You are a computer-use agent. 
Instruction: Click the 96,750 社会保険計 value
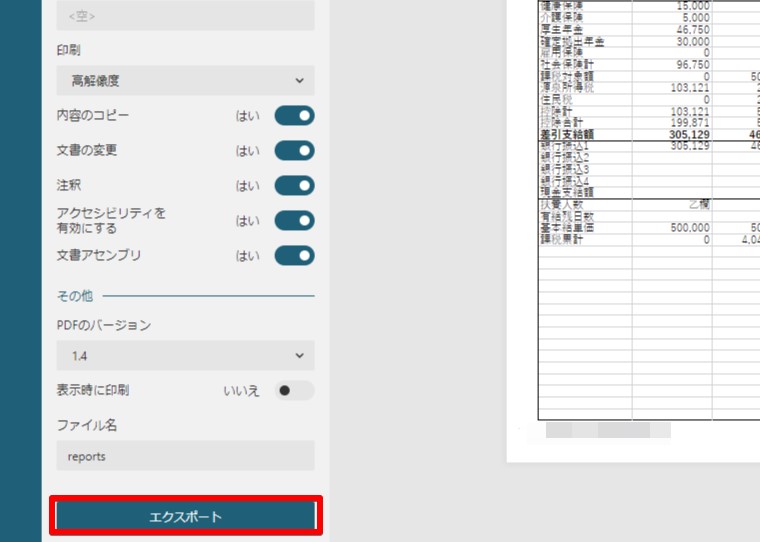[693, 64]
